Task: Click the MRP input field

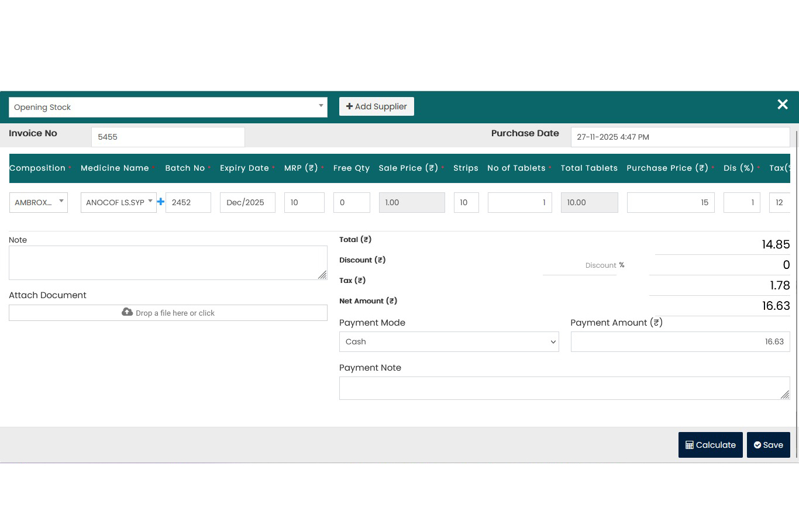Action: [304, 202]
